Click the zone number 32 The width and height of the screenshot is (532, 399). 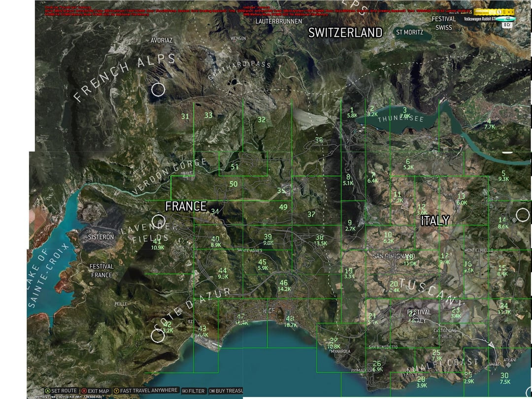coord(262,119)
